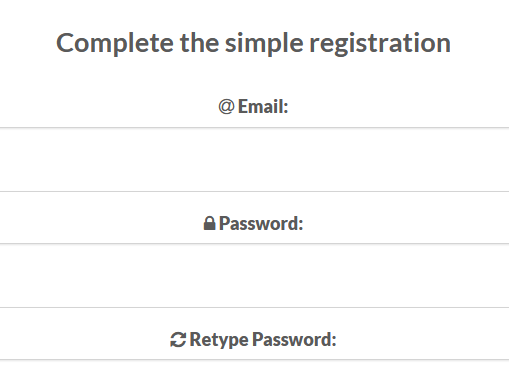Focus the empty Email input field
This screenshot has height=368, width=509.
tap(254, 159)
